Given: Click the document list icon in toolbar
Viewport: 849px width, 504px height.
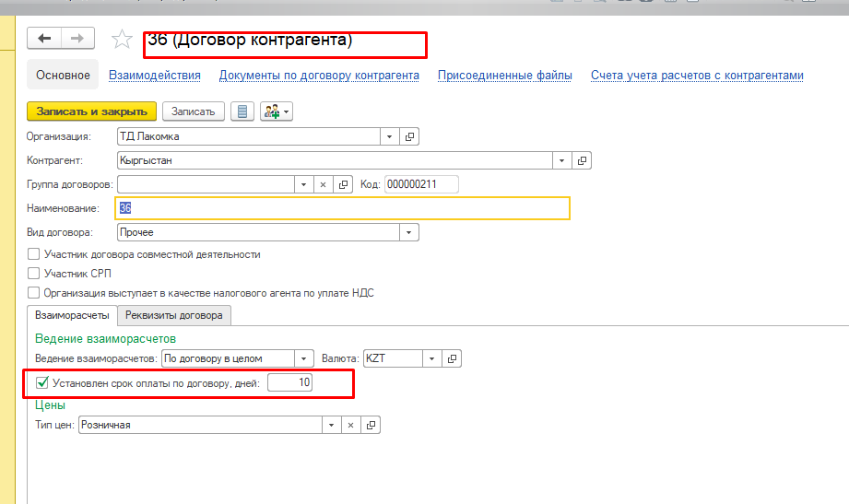Looking at the screenshot, I should [242, 111].
